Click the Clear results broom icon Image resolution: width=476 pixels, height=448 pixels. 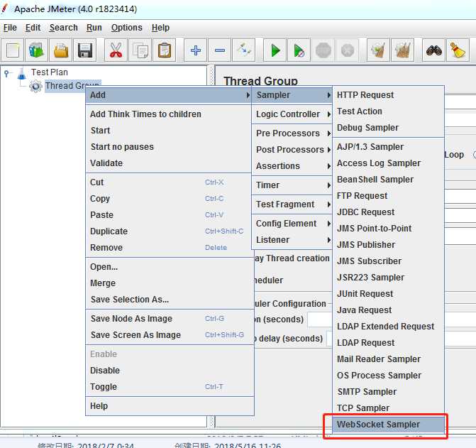pos(379,50)
